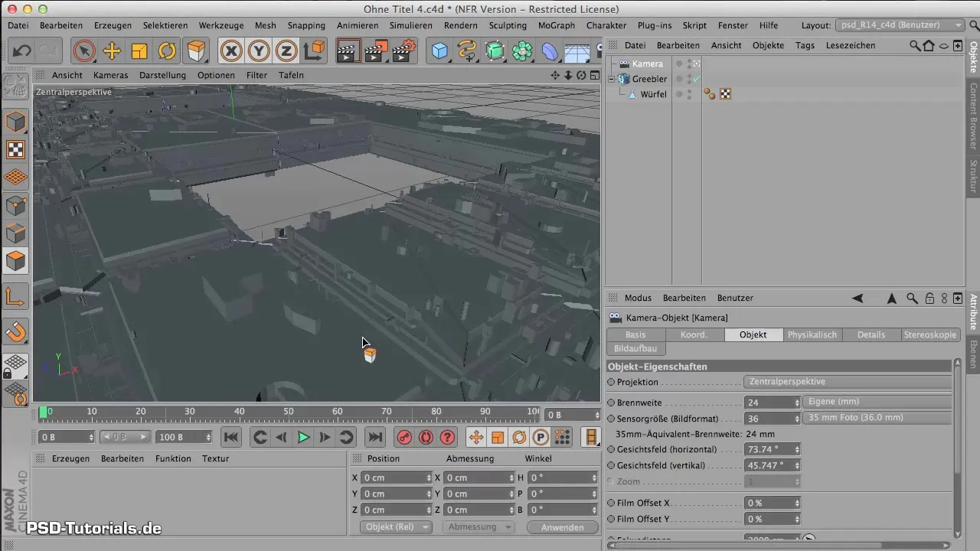Add a Cube primitive object
This screenshot has height=551, width=980.
[x=440, y=51]
